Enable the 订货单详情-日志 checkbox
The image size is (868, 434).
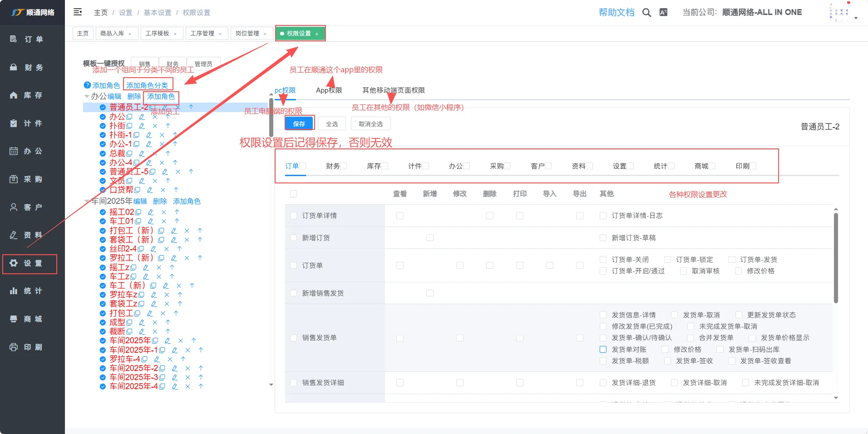(603, 216)
